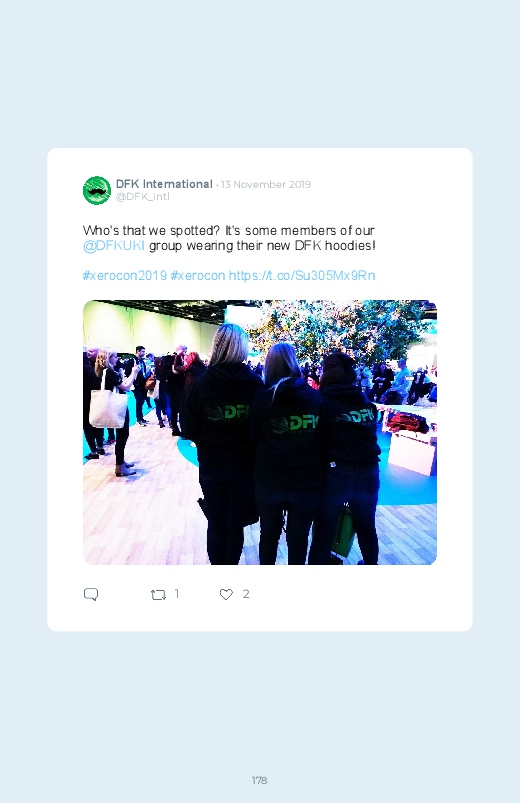The height and width of the screenshot is (803, 520).
Task: Click the white tote bag in the photo
Action: (108, 407)
